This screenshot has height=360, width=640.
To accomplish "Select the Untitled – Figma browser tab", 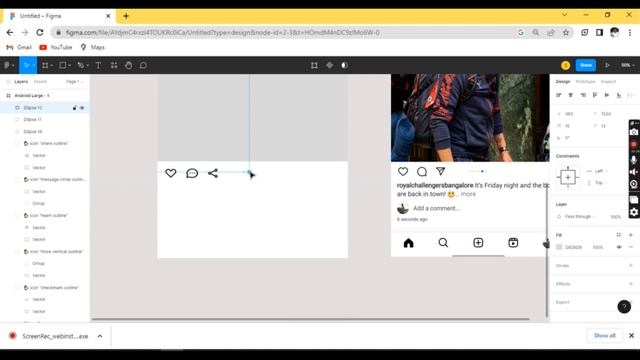I will click(x=60, y=16).
